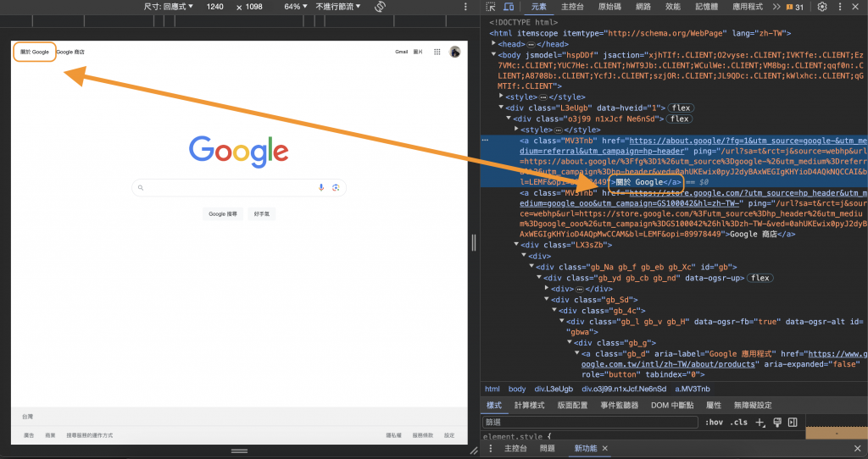Open the Google account avatar
868x459 pixels.
pyautogui.click(x=454, y=52)
